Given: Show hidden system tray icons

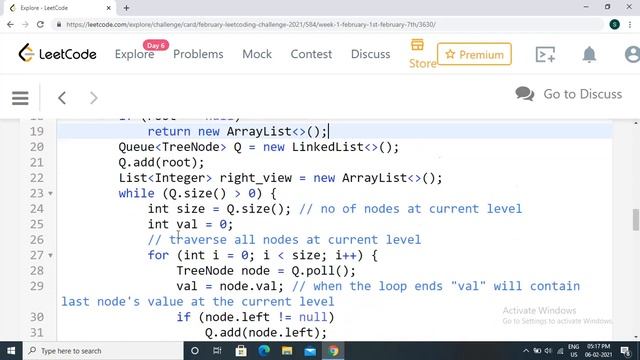Looking at the screenshot, I should point(526,351).
